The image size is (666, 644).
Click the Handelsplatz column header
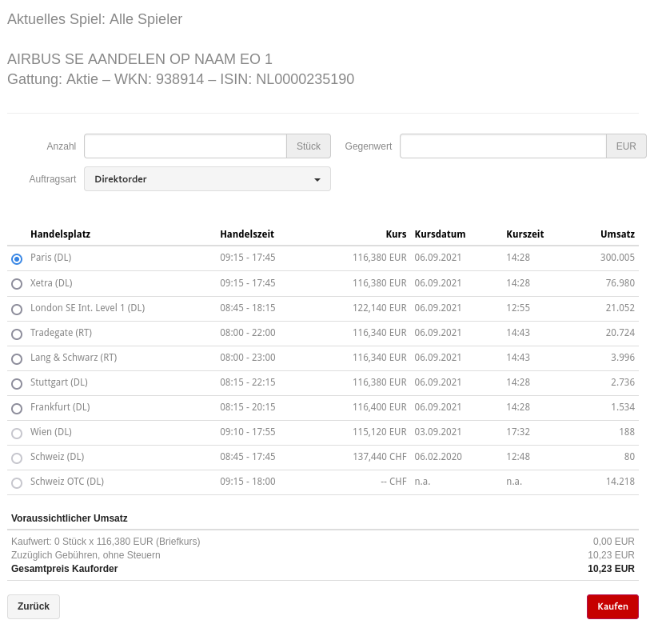click(x=60, y=234)
